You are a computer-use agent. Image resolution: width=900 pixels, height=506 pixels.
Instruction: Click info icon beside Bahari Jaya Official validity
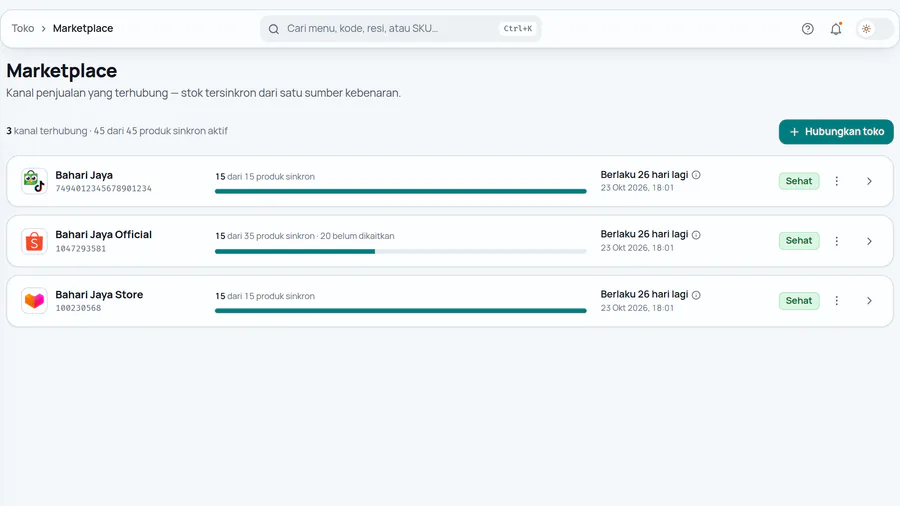[x=696, y=235]
